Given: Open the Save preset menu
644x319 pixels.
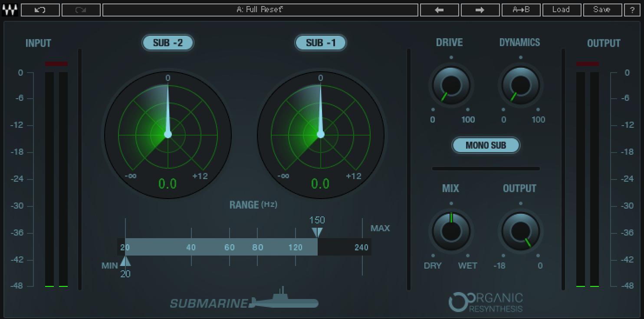Looking at the screenshot, I should click(602, 10).
